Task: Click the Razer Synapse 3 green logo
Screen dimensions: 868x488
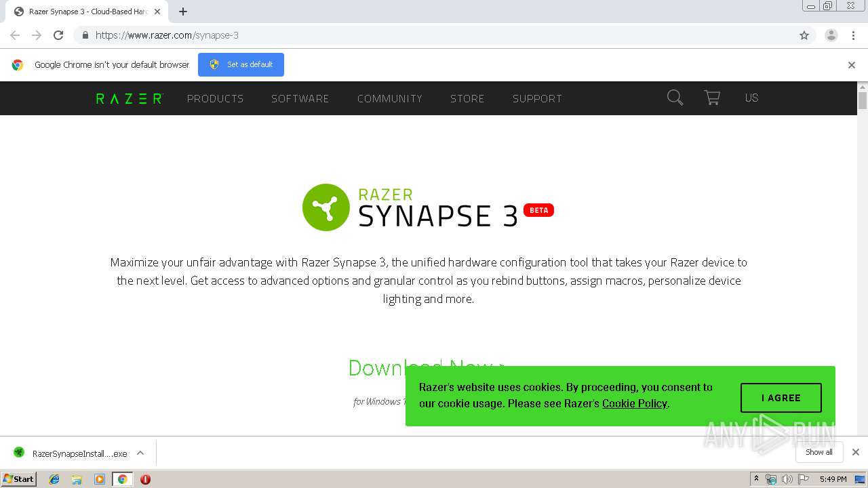Action: (x=326, y=207)
